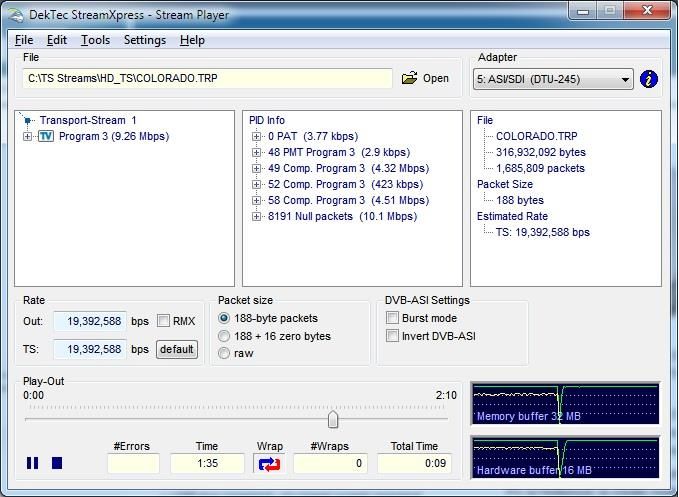Viewport: 679px width, 497px height.
Task: Open the File menu
Action: coord(24,40)
